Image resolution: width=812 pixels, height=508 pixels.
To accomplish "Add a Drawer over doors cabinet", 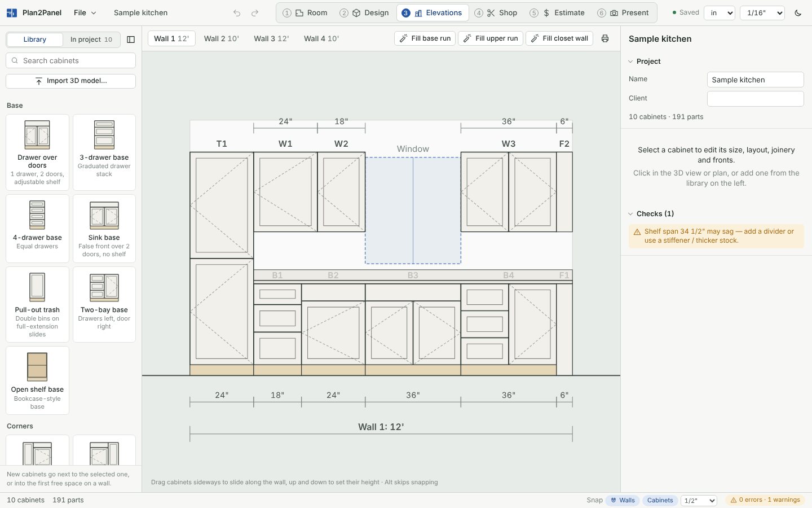I will [37, 152].
